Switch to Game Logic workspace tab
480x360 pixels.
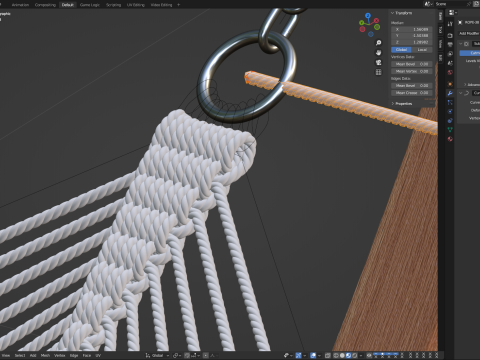coord(90,5)
